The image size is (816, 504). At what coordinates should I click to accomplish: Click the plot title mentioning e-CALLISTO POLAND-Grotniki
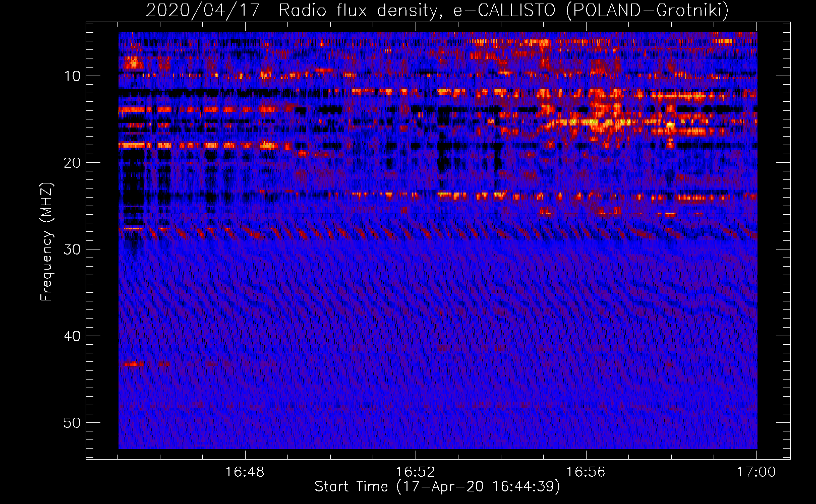coord(437,10)
